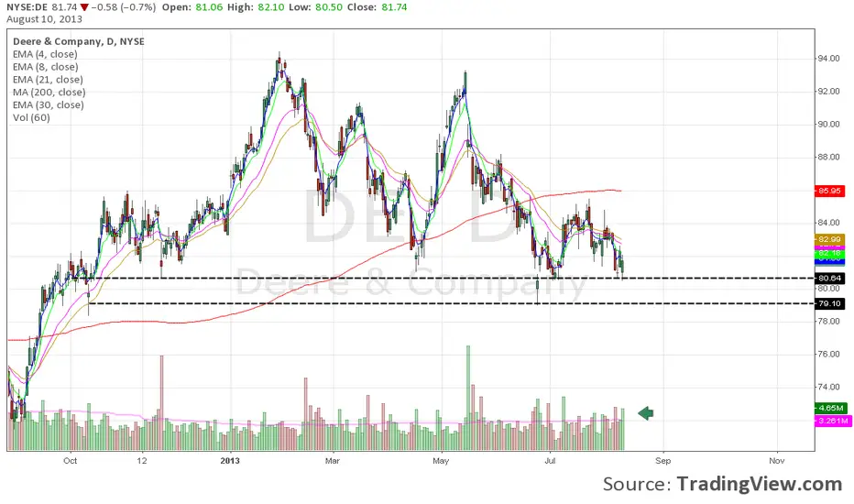
Task: Click the 88.00 price axis label
Action: tap(827, 157)
